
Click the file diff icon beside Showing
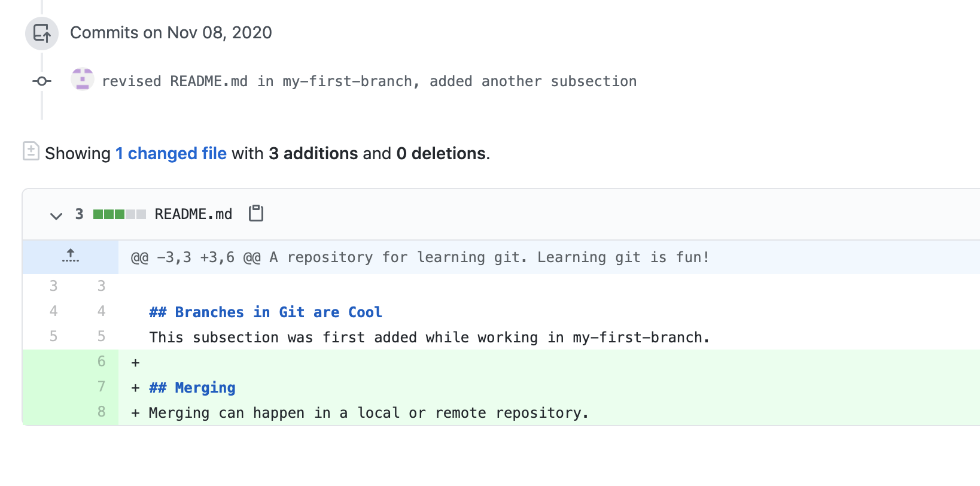click(31, 151)
